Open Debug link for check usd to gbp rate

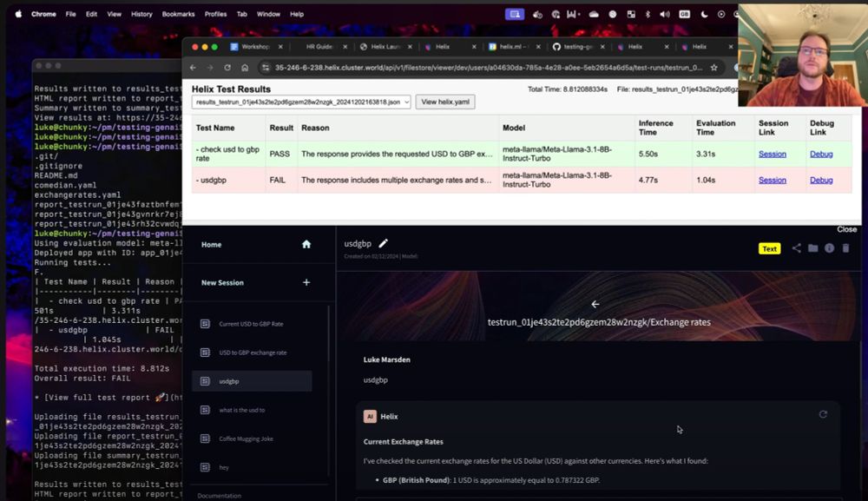(821, 154)
